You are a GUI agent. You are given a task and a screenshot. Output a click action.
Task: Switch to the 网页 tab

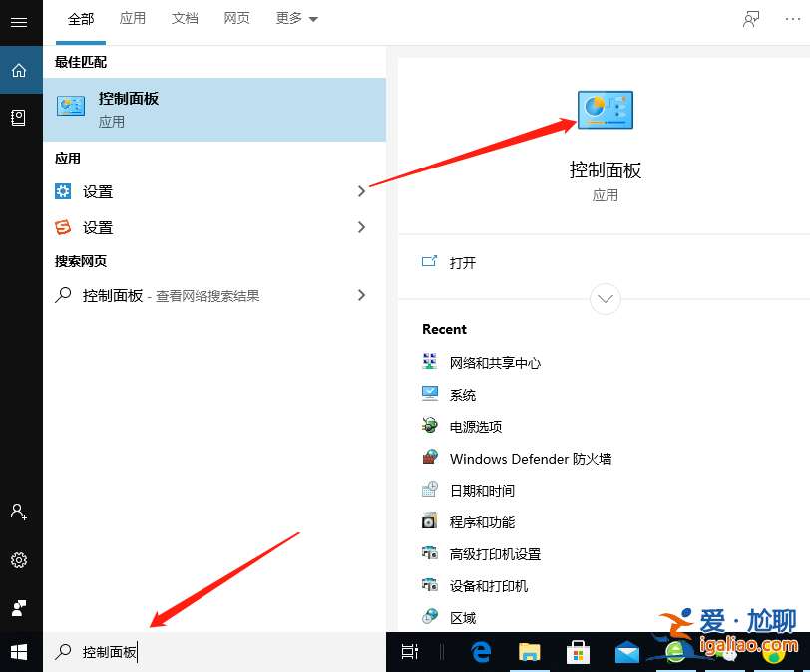pos(237,19)
